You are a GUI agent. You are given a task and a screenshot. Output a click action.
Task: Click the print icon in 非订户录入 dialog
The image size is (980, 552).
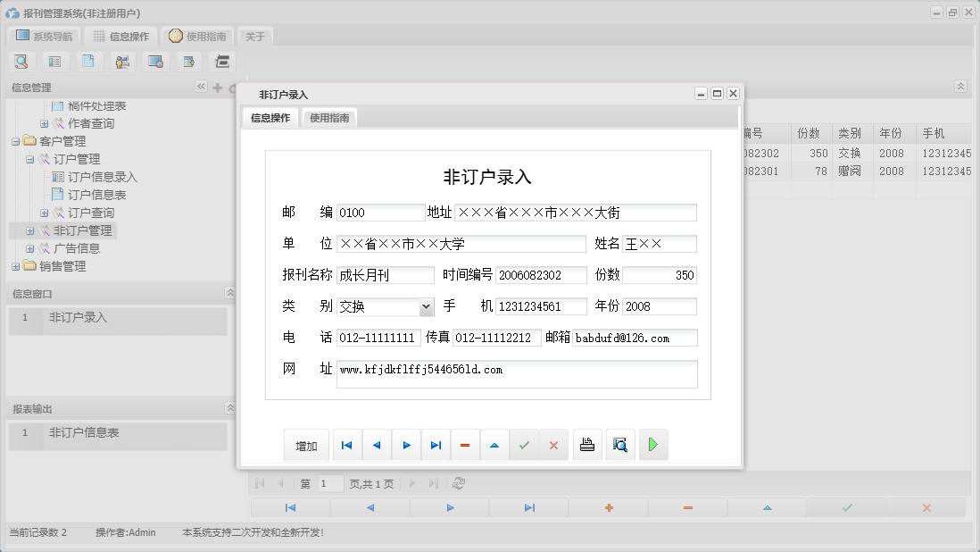(587, 444)
